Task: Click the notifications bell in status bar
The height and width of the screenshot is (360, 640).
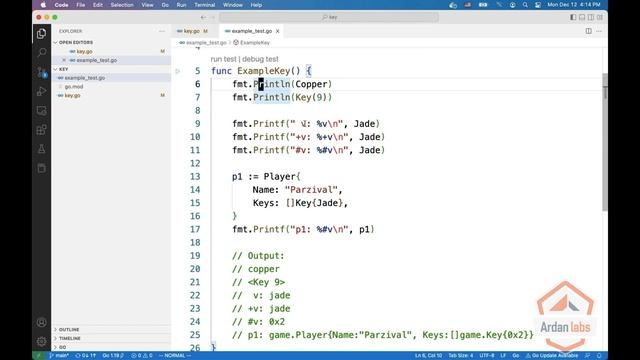Action: [x=599, y=356]
